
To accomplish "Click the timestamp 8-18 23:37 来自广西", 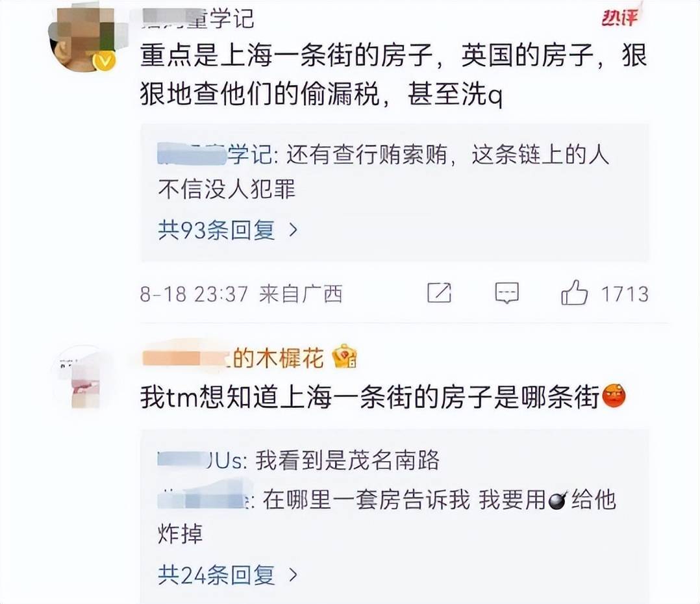I will 241,294.
